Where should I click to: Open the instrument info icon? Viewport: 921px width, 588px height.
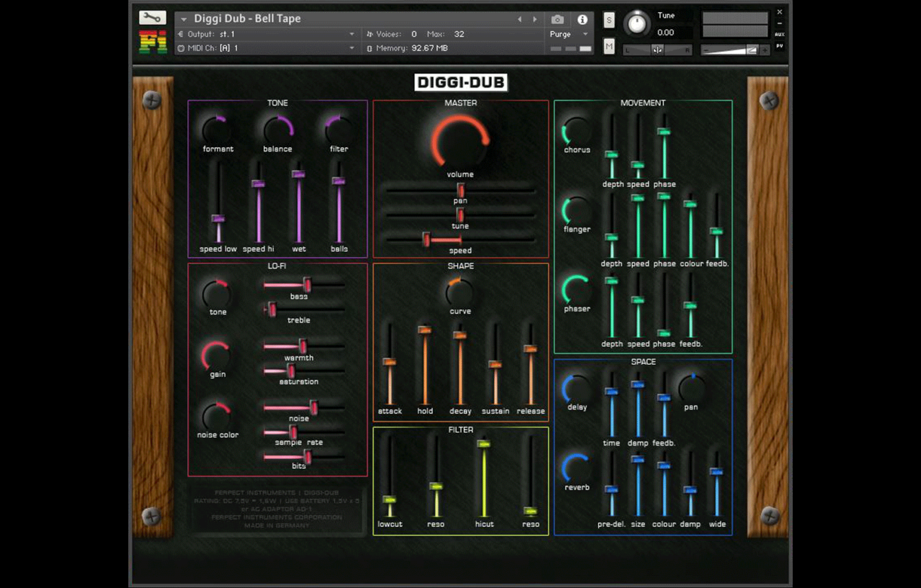coord(582,20)
